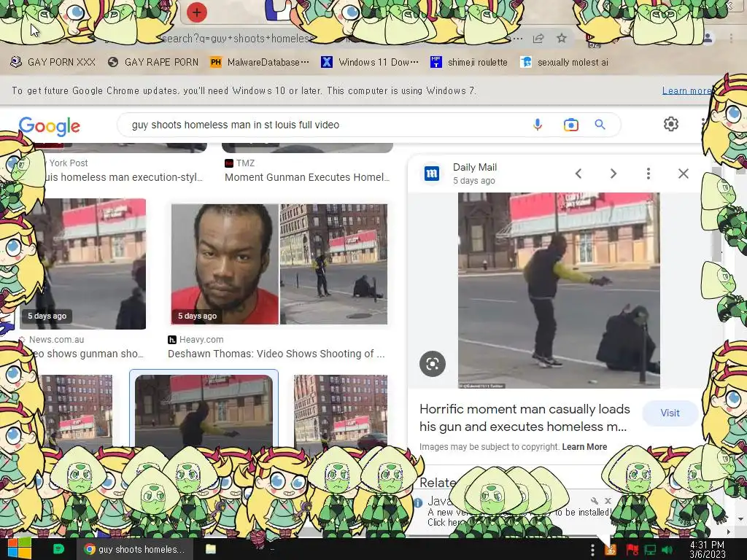This screenshot has height=560, width=747.
Task: Click the large Daily Mail preview image
Action: [x=559, y=290]
